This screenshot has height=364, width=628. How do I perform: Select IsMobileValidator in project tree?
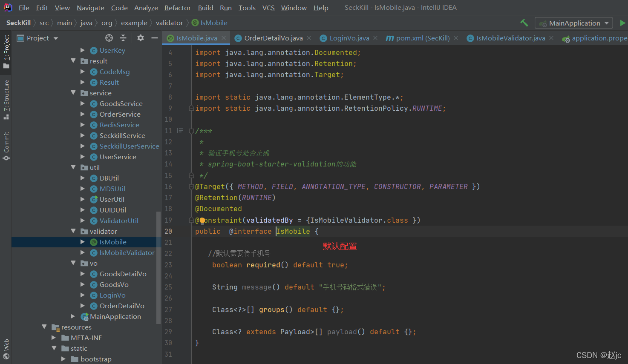pyautogui.click(x=127, y=252)
